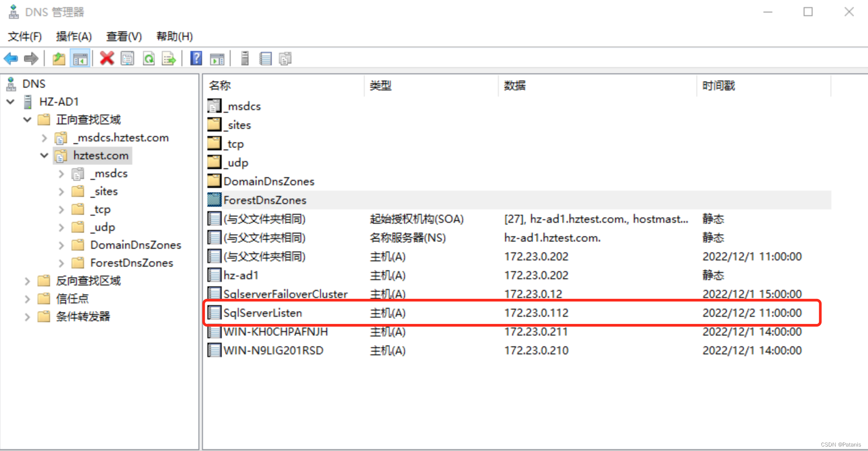The image size is (868, 451).
Task: Open the 查看(V) menu
Action: tap(124, 36)
